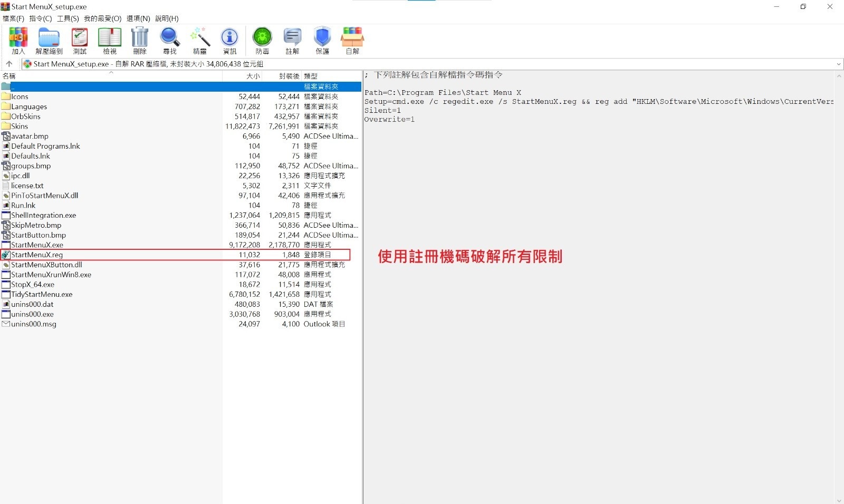Select unins000.msg file

(181, 324)
